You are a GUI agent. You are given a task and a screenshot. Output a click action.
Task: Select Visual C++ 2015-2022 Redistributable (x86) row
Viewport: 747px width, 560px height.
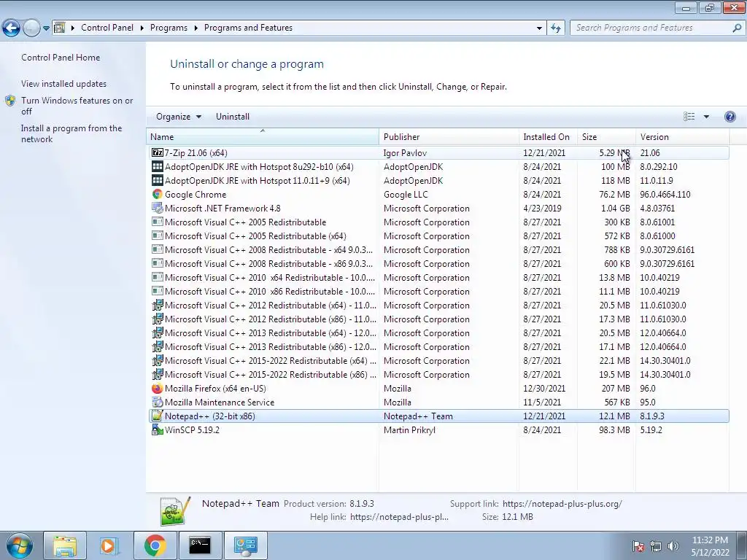click(x=438, y=375)
